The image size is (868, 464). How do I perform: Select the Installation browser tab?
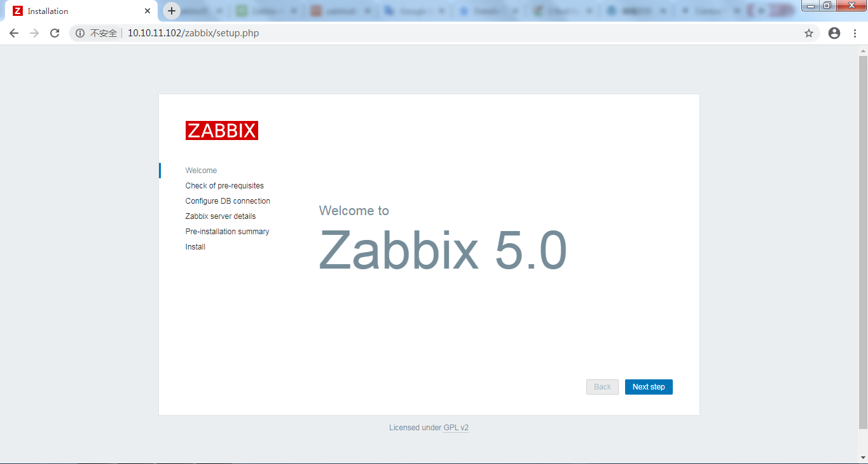(81, 11)
